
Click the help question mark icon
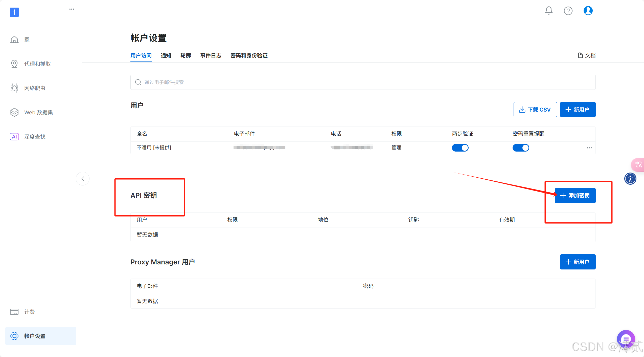click(568, 11)
